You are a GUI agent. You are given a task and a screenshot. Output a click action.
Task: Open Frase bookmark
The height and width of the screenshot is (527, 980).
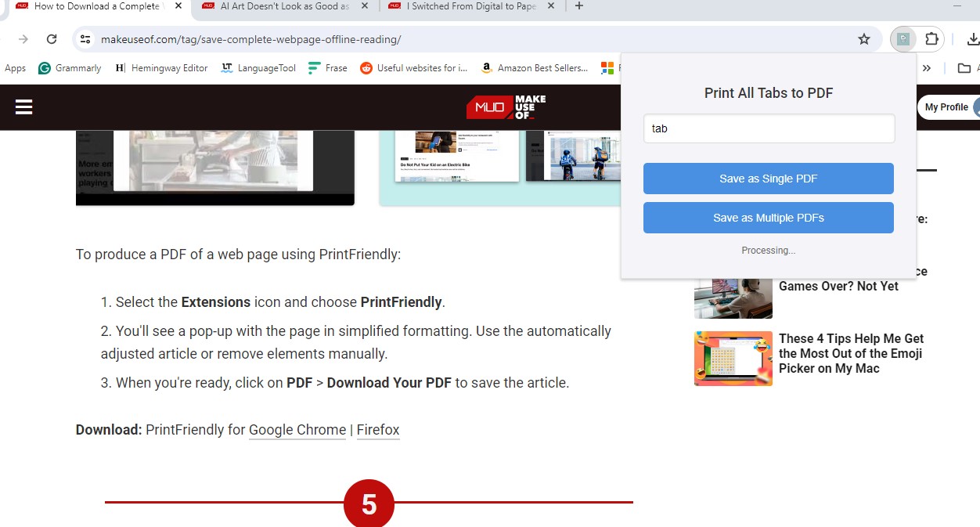(328, 68)
